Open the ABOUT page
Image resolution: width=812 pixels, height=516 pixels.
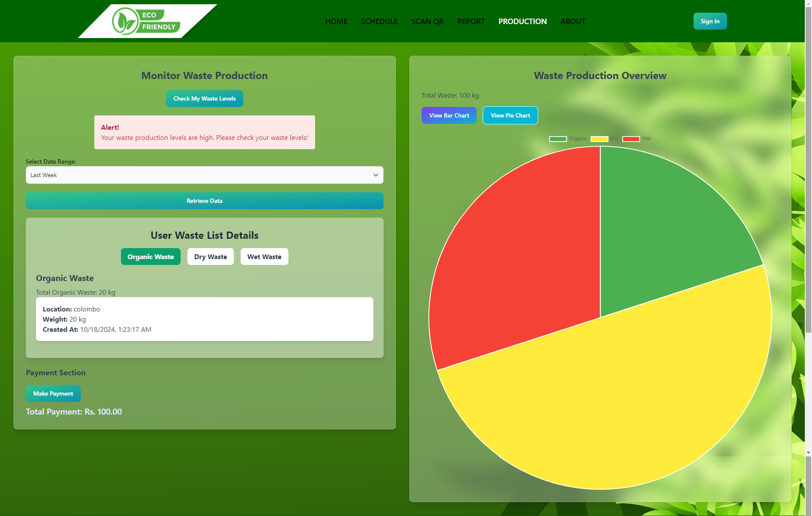pos(573,21)
